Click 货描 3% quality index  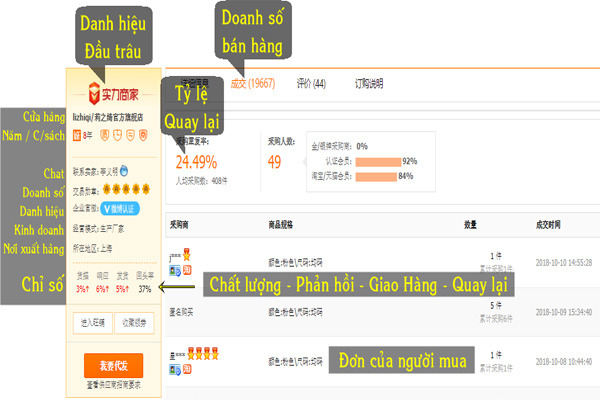click(83, 282)
